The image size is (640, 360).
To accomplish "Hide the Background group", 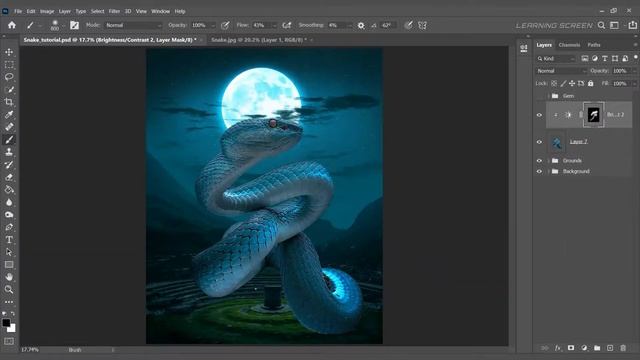I will pos(539,171).
